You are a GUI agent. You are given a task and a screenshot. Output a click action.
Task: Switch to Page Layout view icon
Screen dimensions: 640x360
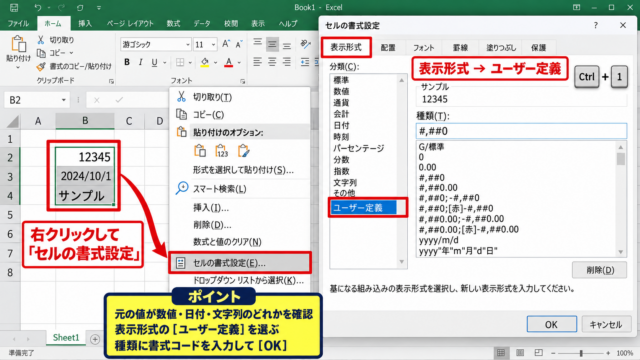tap(520, 353)
